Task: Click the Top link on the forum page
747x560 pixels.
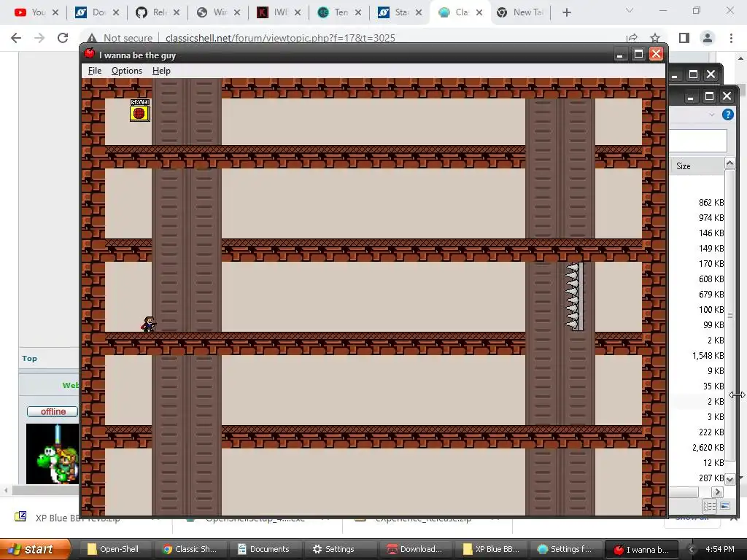Action: [29, 359]
